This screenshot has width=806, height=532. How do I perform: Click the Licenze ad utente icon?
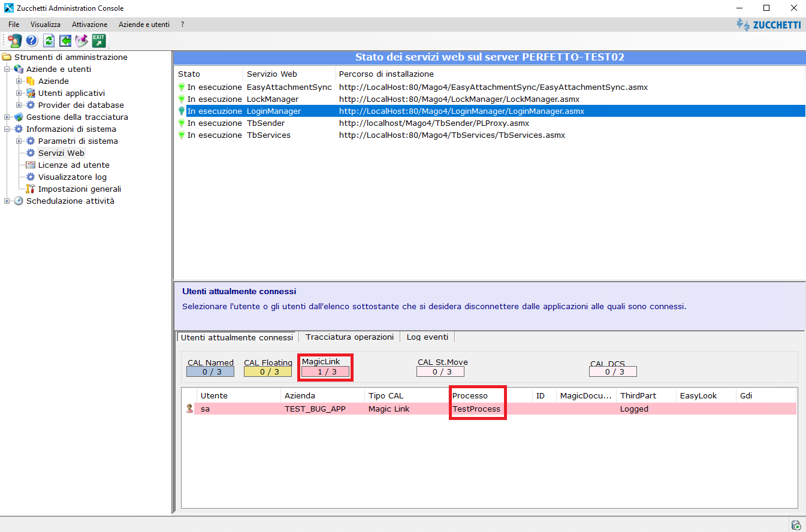(31, 165)
